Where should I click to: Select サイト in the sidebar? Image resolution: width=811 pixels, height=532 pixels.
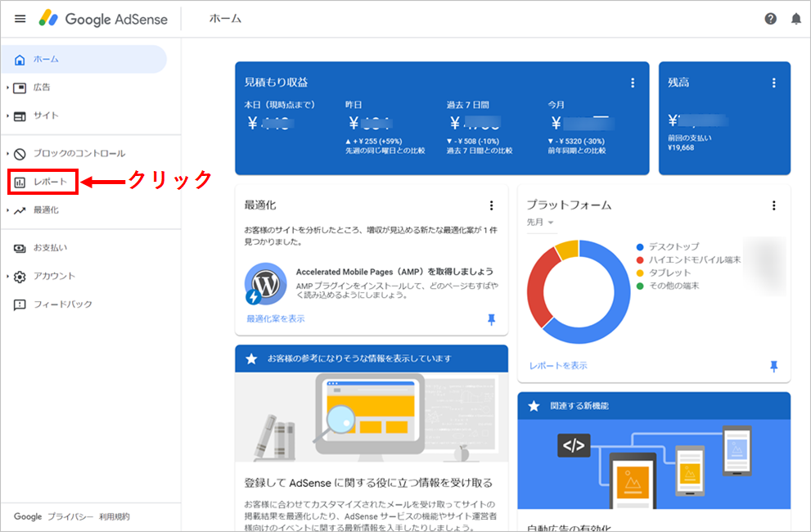coord(46,116)
